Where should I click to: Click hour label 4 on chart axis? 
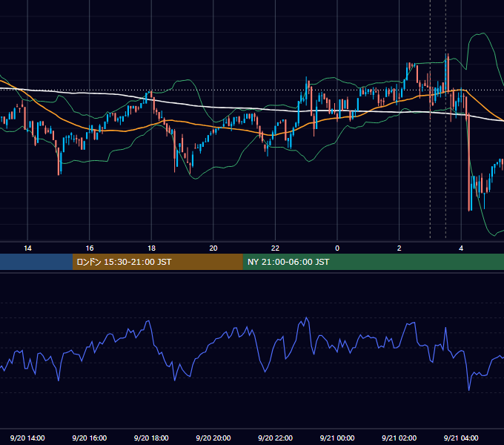(461, 248)
